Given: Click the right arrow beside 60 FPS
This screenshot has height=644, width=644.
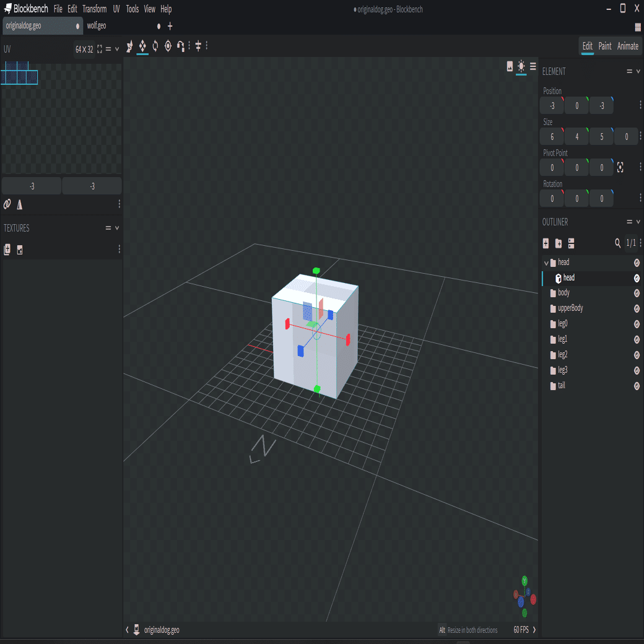Looking at the screenshot, I should click(534, 630).
